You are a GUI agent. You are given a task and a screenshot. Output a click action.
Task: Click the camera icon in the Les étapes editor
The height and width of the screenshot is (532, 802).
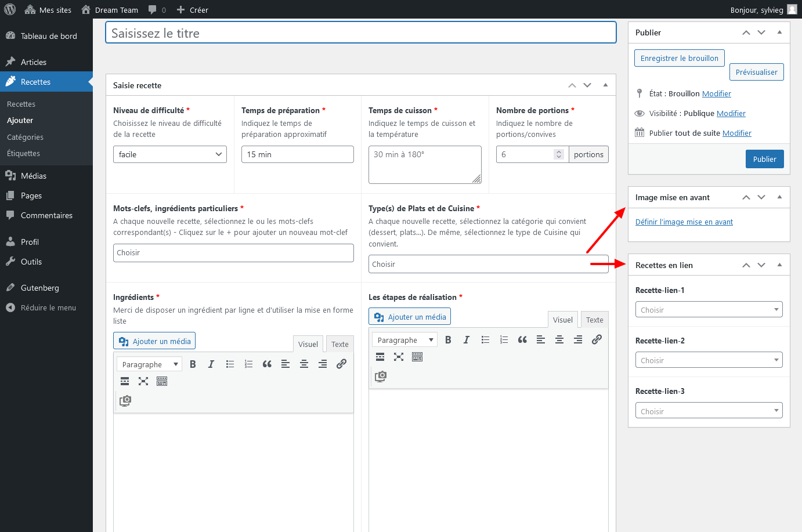pos(381,376)
